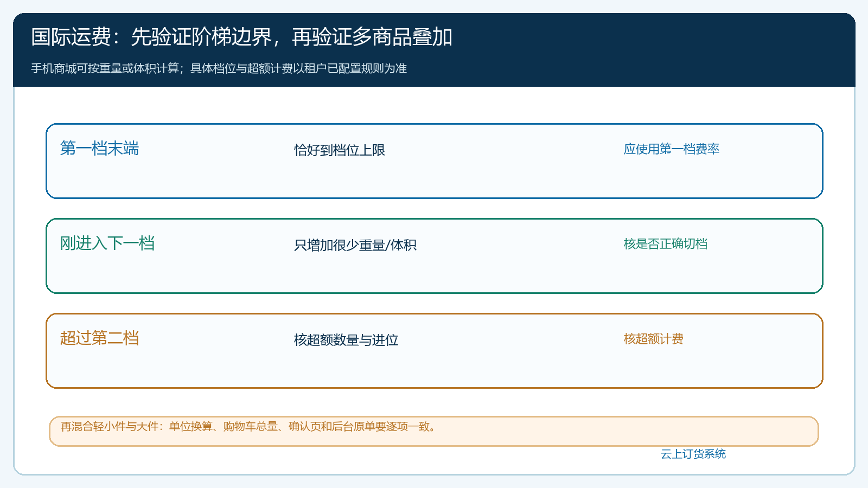Select the 第一档末端 heading

click(x=99, y=148)
